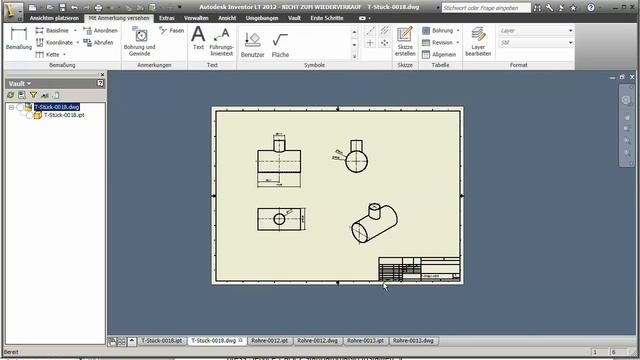Choose the Koordinate dimension tool
640x360 pixels.
click(x=54, y=42)
